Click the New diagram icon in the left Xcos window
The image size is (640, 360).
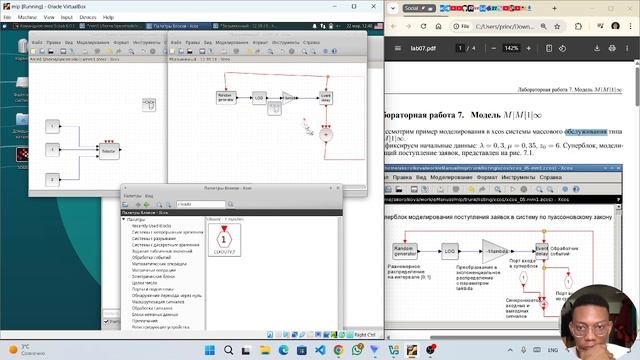tap(33, 51)
